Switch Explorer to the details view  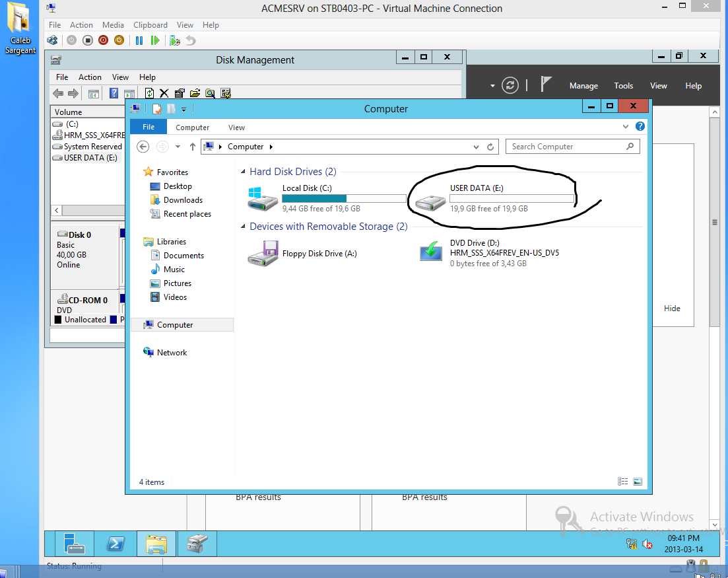coord(622,482)
